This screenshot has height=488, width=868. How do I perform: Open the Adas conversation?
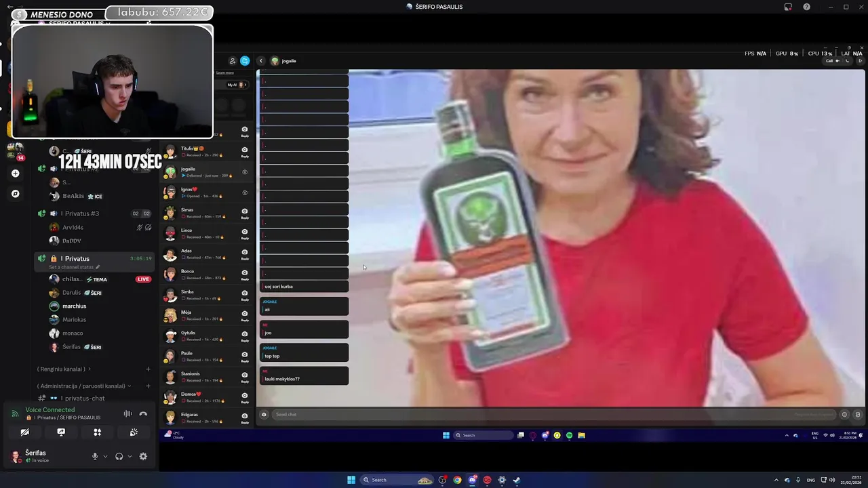[207, 253]
